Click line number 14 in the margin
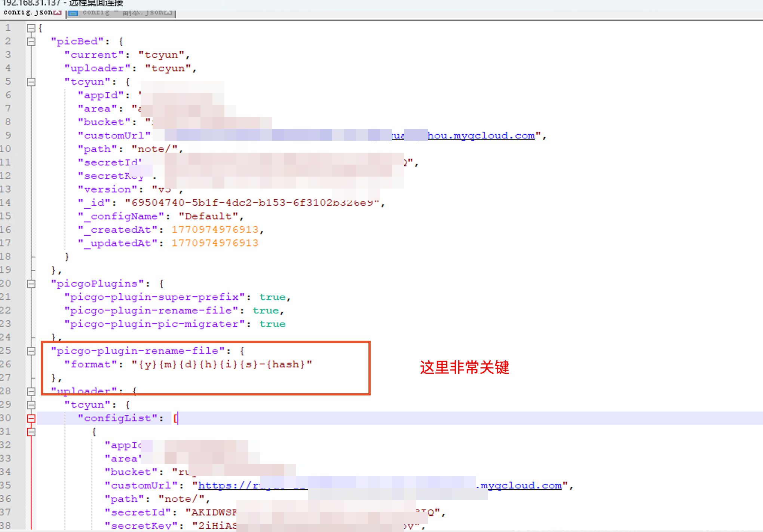This screenshot has width=763, height=532. click(6, 203)
